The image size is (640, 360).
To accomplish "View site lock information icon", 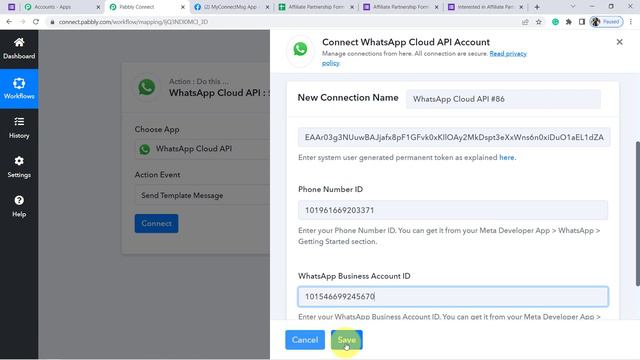I will (52, 22).
